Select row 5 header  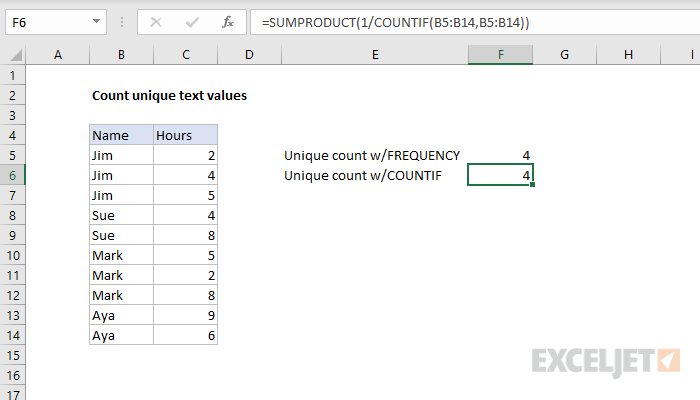(12, 155)
